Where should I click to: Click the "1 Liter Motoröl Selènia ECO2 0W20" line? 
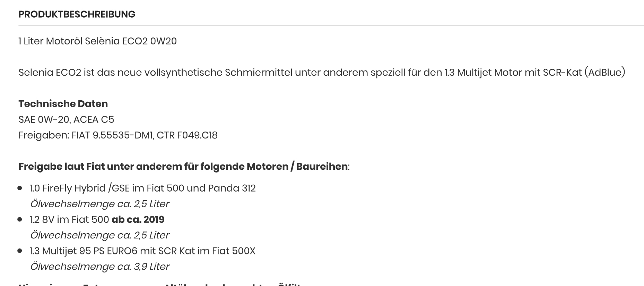97,41
